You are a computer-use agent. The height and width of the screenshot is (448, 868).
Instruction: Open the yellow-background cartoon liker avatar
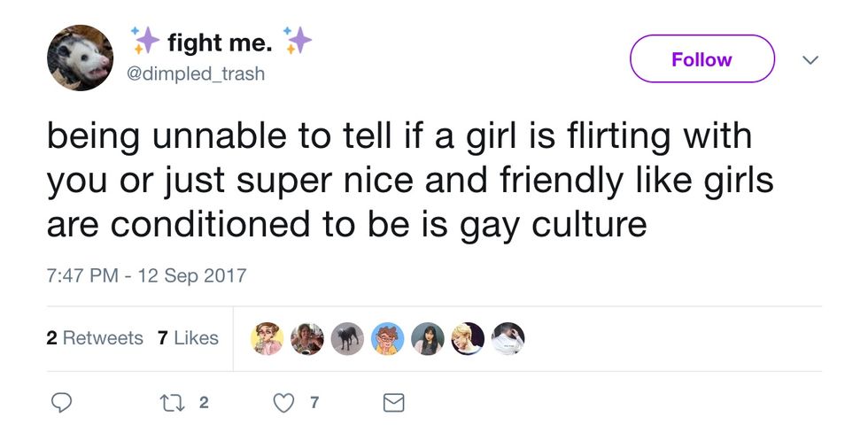point(267,338)
